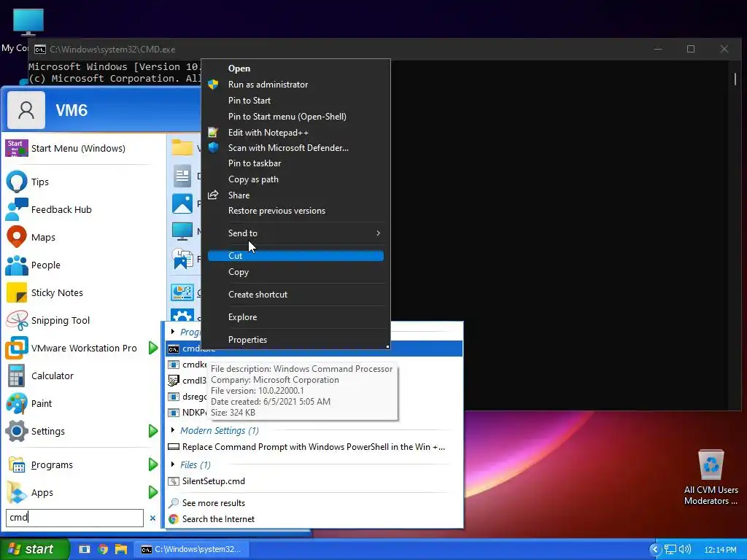Expand the Programs submenu arrow

tap(153, 464)
